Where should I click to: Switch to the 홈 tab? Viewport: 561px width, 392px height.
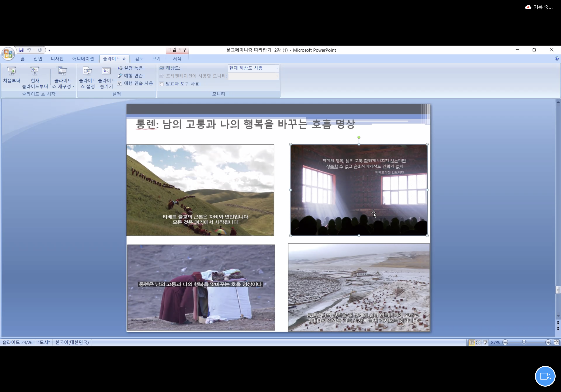point(23,59)
